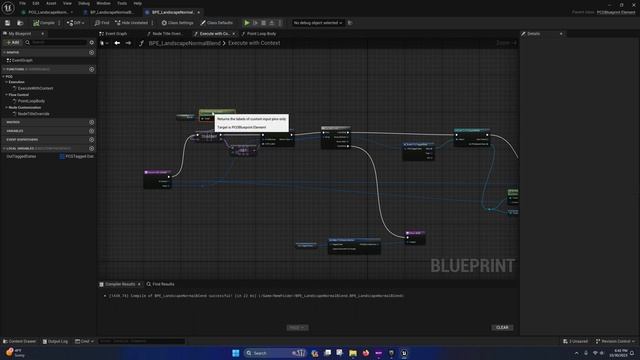Select EventGraph in the Graphs list

(22, 60)
